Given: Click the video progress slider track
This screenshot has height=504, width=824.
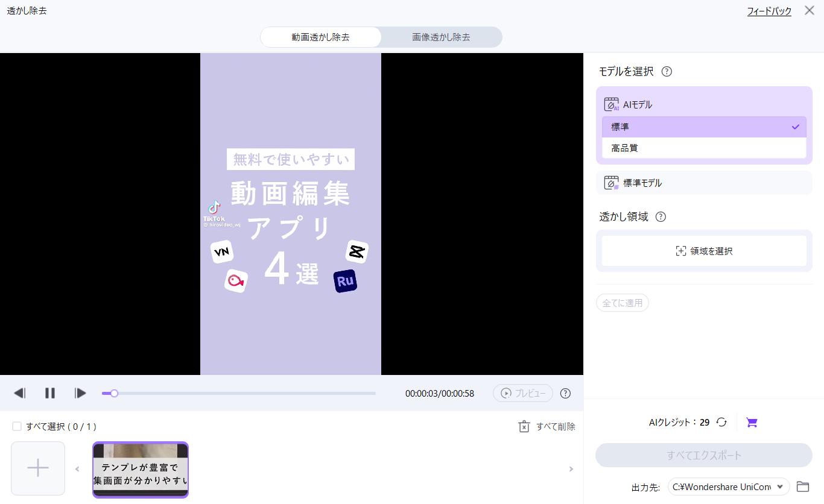Looking at the screenshot, I should (x=241, y=393).
